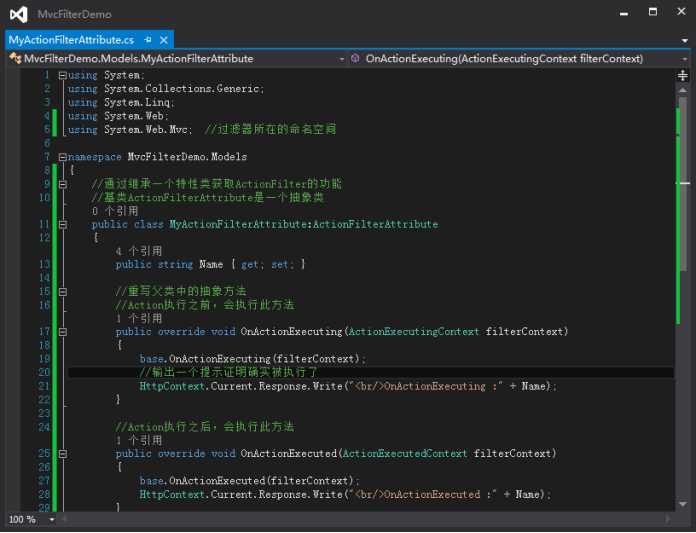Click the split editor handle above scrollbar
Image resolution: width=696 pixels, height=533 pixels.
pyautogui.click(x=683, y=75)
